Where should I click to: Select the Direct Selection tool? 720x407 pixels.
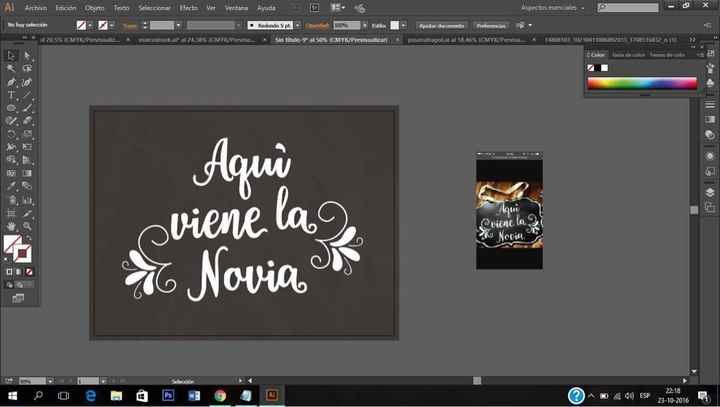pos(27,56)
